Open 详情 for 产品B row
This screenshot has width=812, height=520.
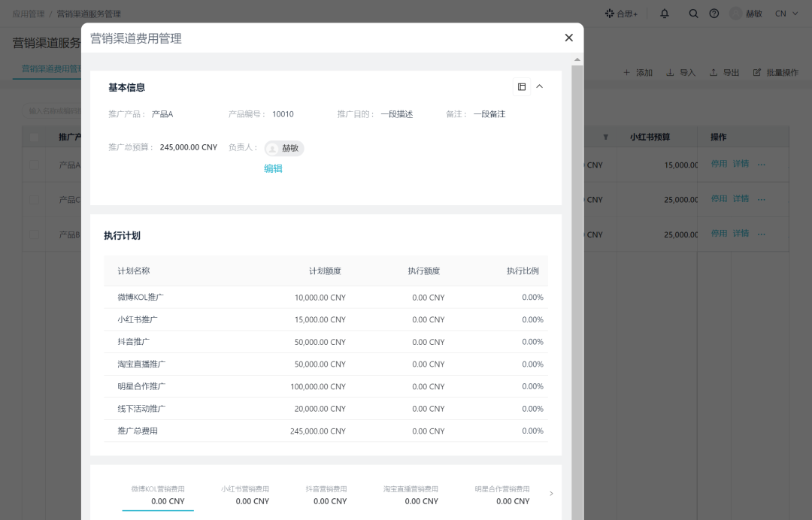tap(741, 234)
